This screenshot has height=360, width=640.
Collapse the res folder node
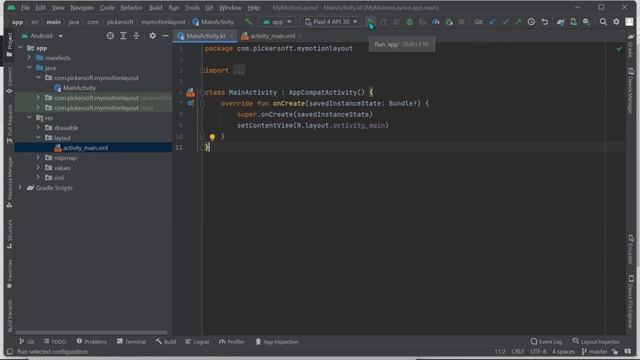pyautogui.click(x=29, y=118)
